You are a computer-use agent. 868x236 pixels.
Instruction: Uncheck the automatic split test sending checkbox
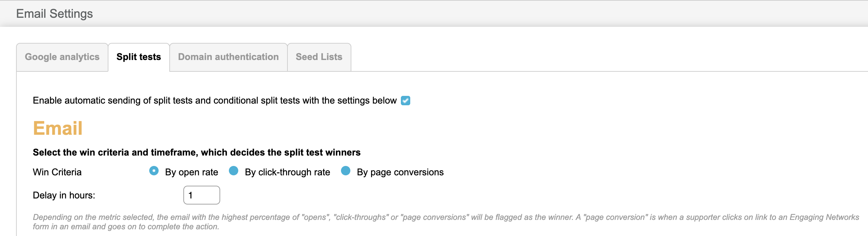pyautogui.click(x=405, y=101)
